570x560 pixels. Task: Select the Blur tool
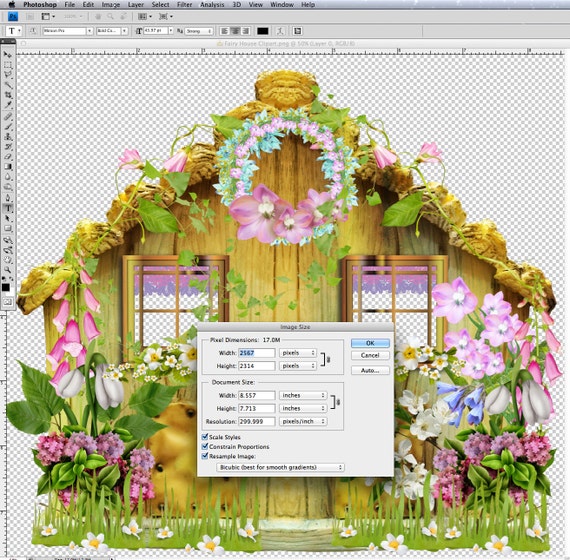point(8,177)
